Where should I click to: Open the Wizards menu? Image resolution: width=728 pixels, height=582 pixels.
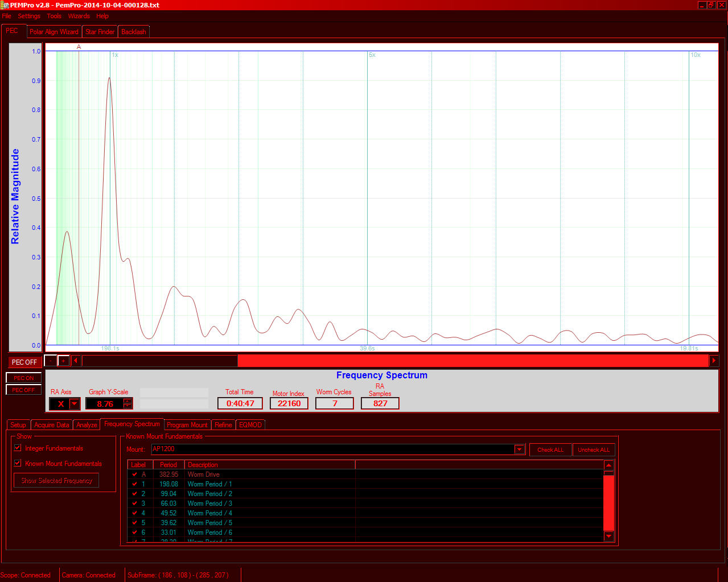[79, 16]
